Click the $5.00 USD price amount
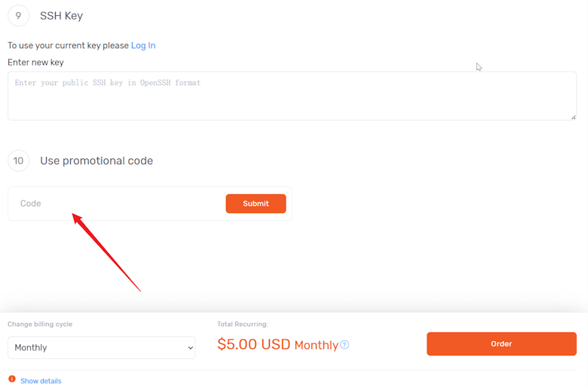The image size is (588, 390). (x=254, y=344)
